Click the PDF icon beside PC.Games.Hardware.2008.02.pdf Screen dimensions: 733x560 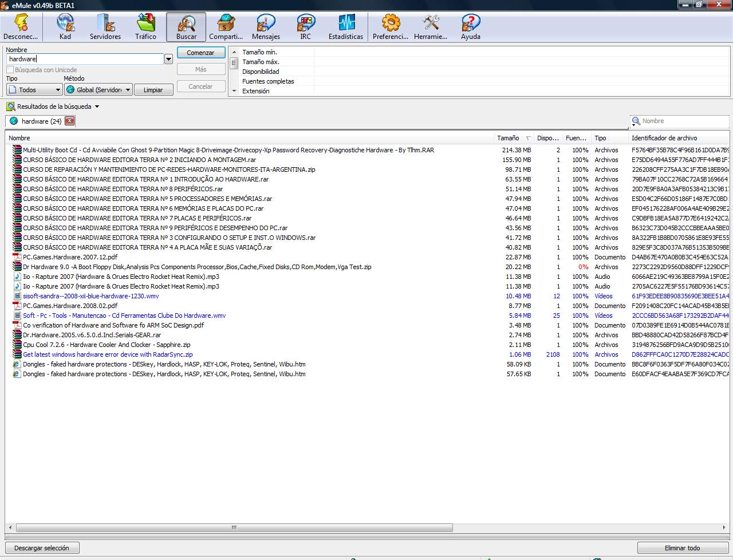tap(17, 306)
